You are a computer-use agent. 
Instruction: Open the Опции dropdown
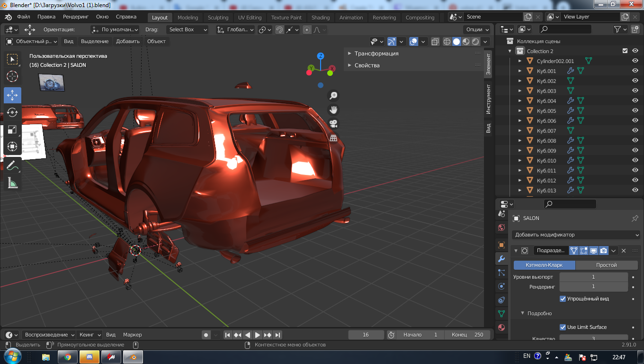(x=476, y=30)
